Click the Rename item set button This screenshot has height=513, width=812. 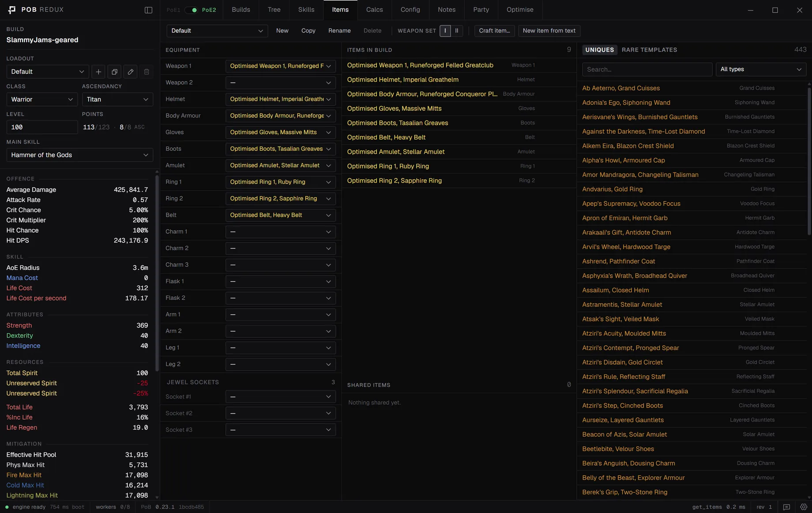pyautogui.click(x=339, y=30)
